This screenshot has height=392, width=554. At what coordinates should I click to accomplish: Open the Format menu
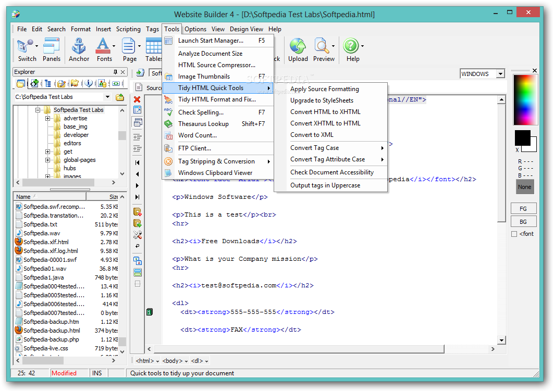click(81, 29)
